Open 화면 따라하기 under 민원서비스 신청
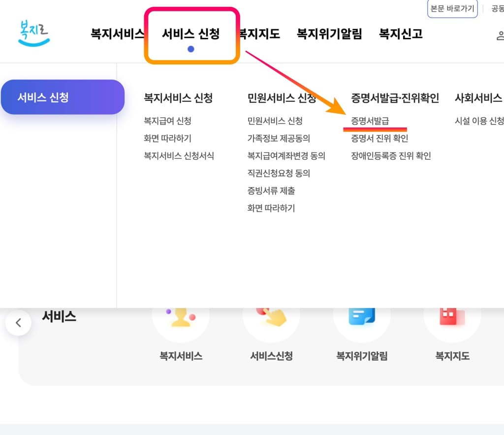The image size is (504, 435). point(271,208)
